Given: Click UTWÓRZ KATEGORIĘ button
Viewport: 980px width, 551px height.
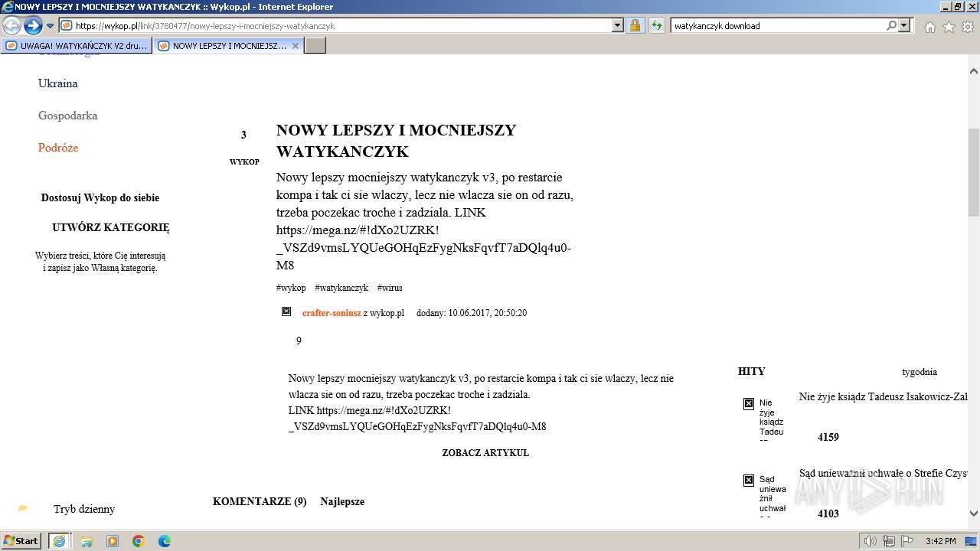Looking at the screenshot, I should (111, 227).
